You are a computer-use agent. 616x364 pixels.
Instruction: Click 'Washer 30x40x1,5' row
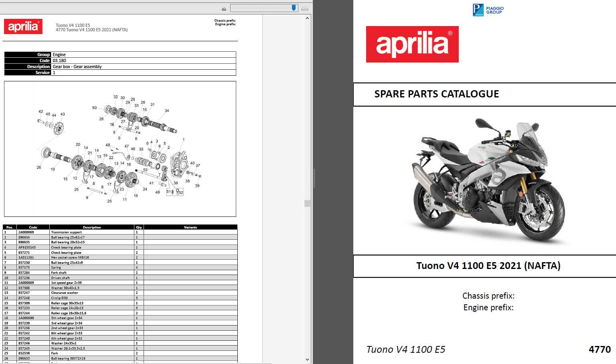point(120,288)
